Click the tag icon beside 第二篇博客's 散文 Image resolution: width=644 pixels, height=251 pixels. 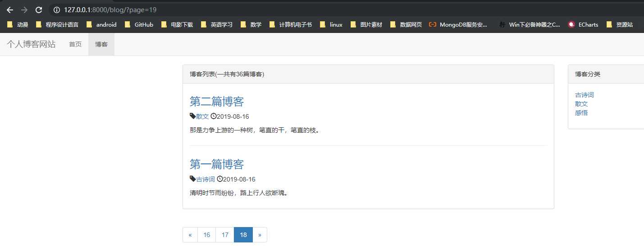click(x=193, y=116)
